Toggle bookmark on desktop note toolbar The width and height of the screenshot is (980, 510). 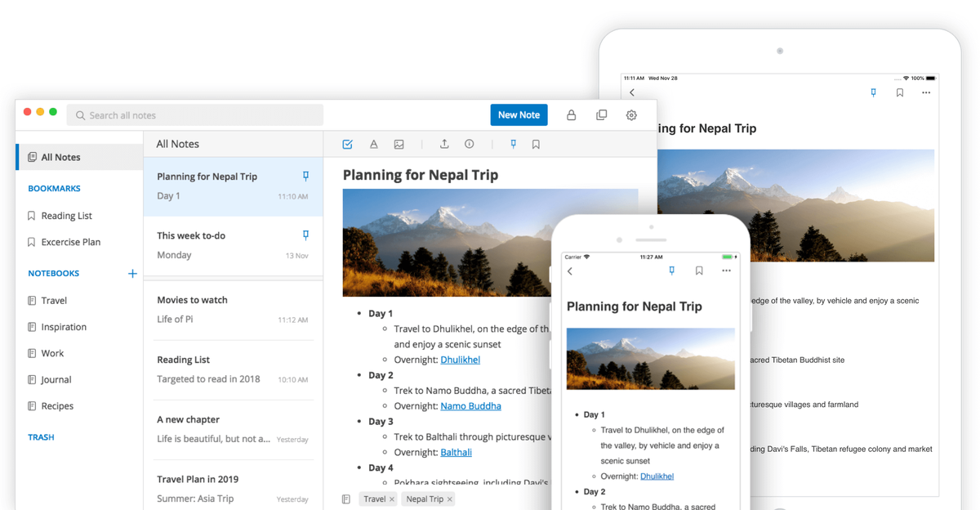point(537,145)
